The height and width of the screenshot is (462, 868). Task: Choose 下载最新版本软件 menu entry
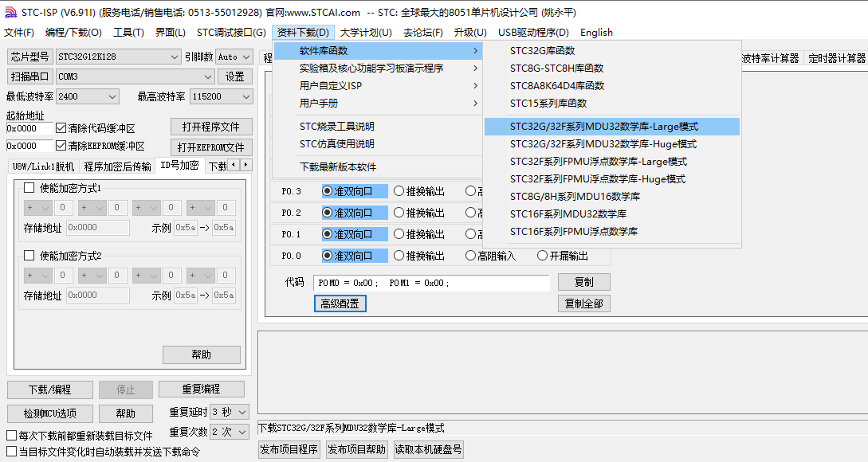coord(378,167)
